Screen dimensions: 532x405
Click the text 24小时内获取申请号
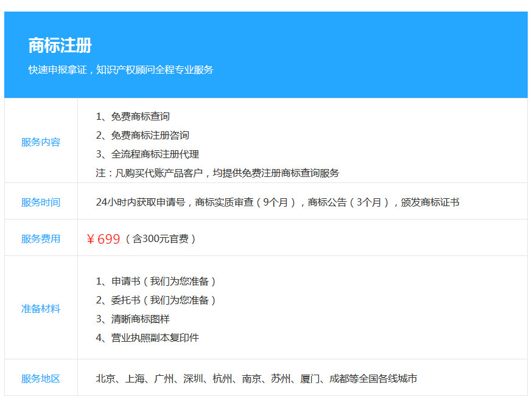[144, 202]
